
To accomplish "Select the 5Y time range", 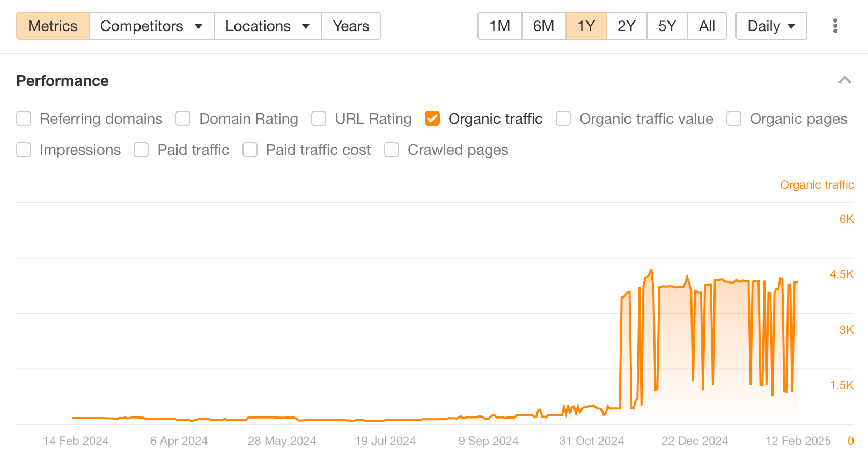I will 667,26.
